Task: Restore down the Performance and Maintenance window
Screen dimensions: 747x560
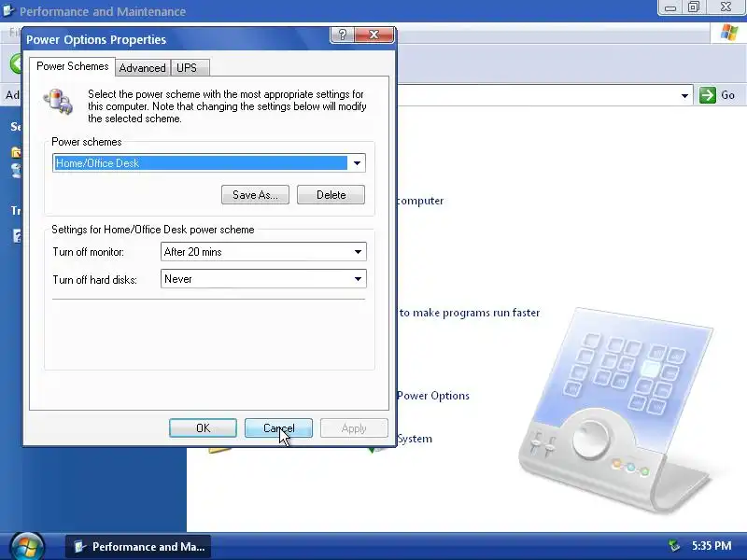Action: [x=694, y=7]
